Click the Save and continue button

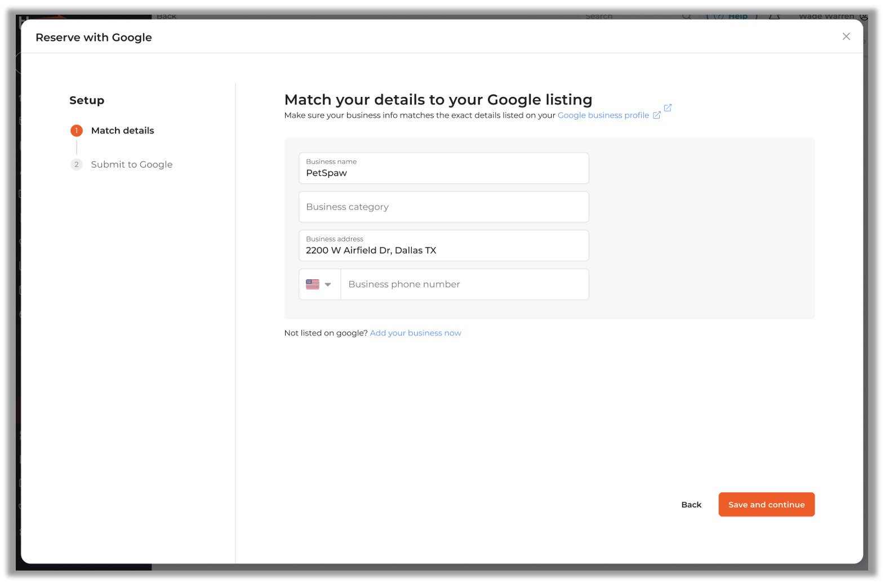pos(766,505)
